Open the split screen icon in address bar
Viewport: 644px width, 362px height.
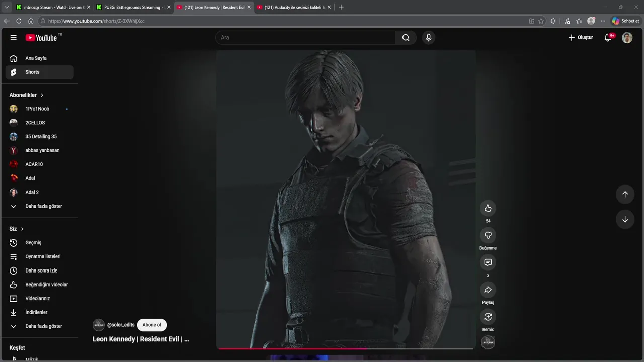click(x=531, y=21)
